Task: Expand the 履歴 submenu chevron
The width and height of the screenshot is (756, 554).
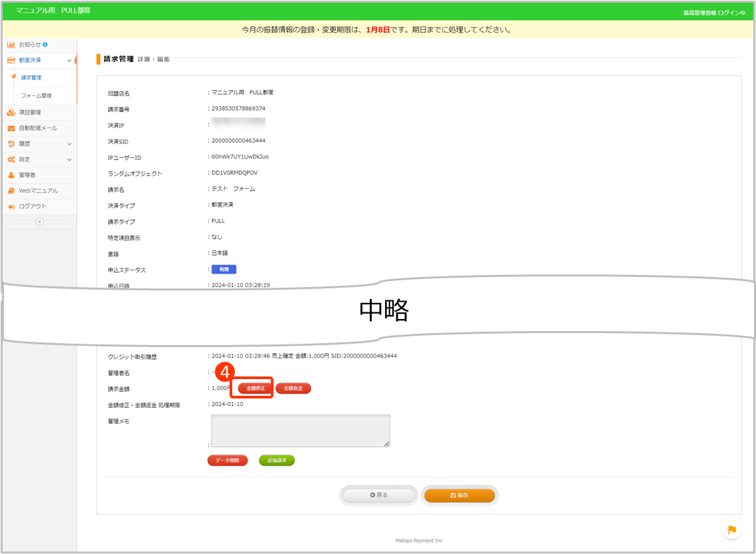Action: [x=69, y=144]
